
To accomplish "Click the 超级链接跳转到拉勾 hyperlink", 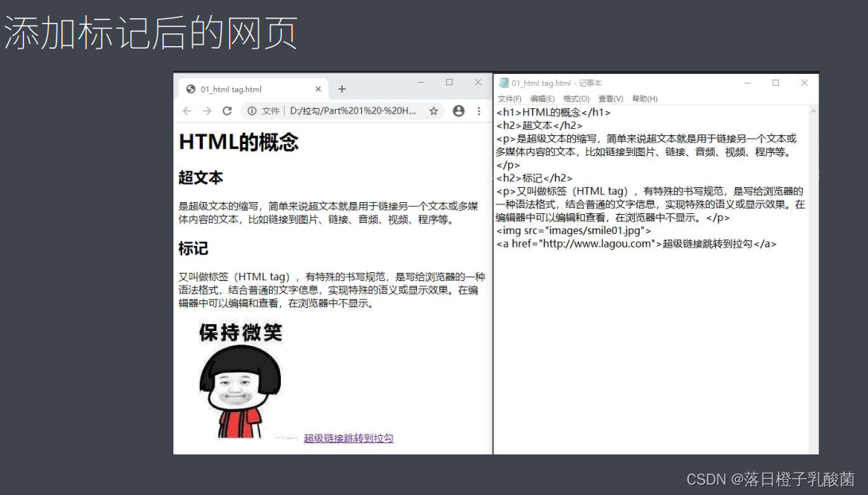I will pos(350,438).
